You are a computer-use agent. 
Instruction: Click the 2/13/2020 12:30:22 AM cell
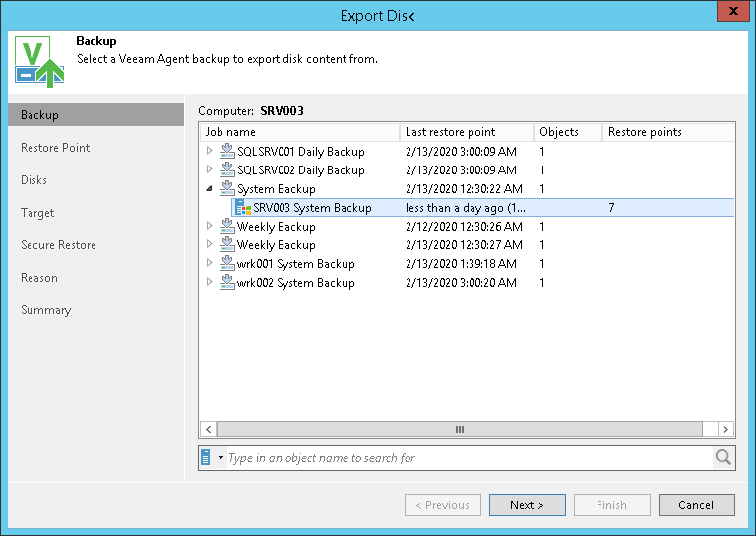click(464, 188)
